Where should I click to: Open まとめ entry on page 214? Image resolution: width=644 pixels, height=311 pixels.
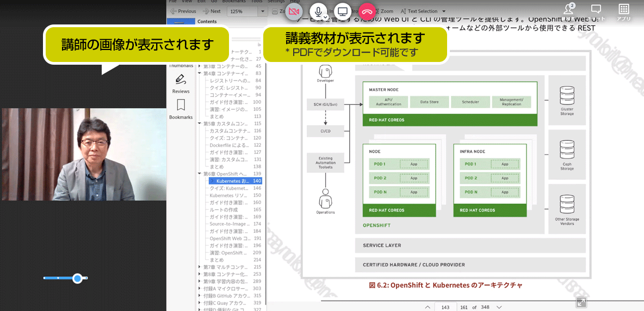coord(236,260)
